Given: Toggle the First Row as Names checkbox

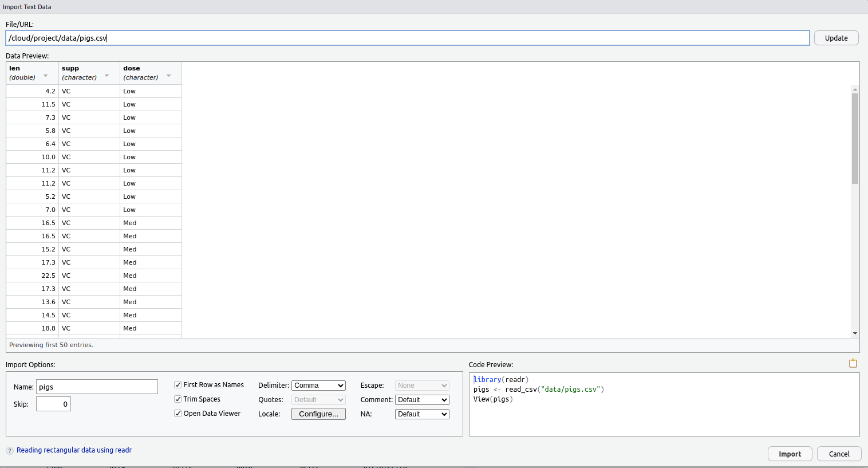Looking at the screenshot, I should [178, 385].
